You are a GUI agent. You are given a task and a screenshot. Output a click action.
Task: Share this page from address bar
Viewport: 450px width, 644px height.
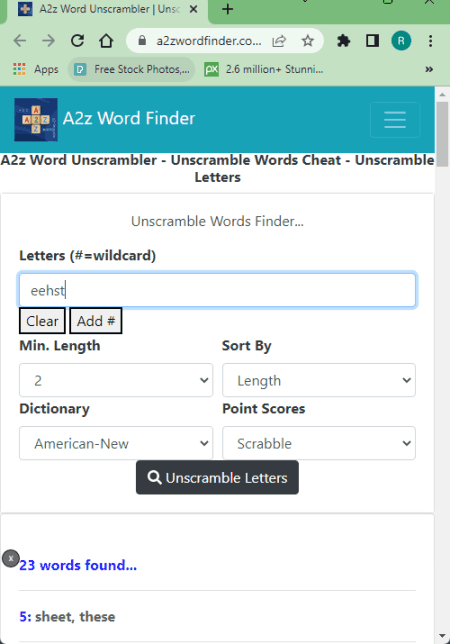coord(279,41)
